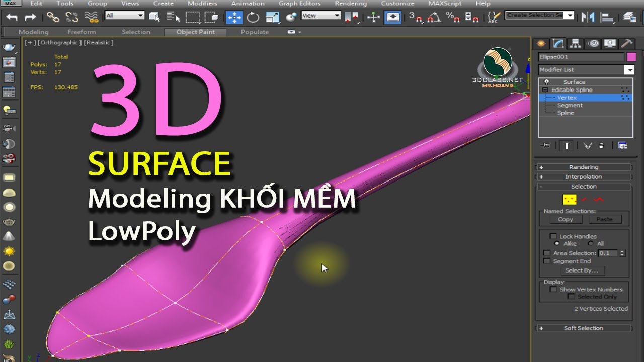Toggle Select and Manipulate tool

(373, 17)
